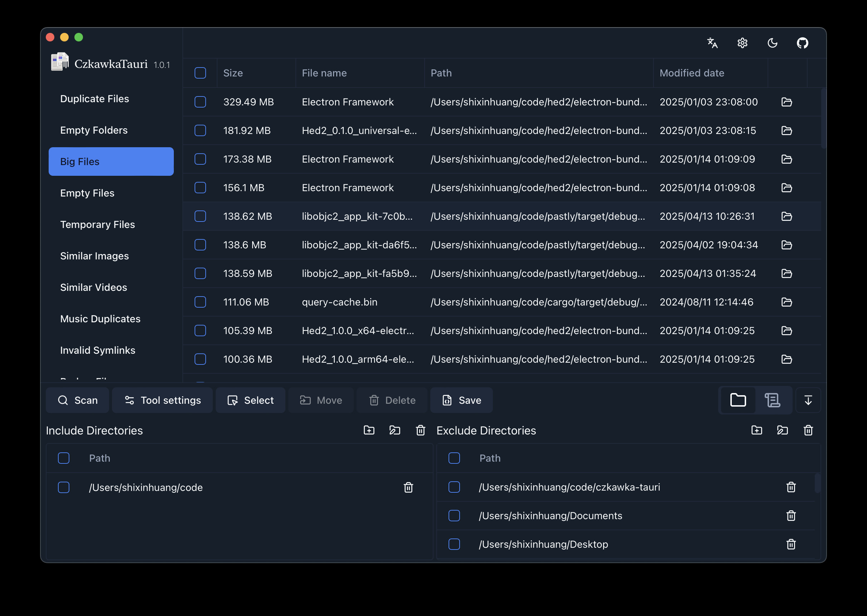Viewport: 867px width, 616px height.
Task: Open settings gear icon in header
Action: [x=742, y=43]
